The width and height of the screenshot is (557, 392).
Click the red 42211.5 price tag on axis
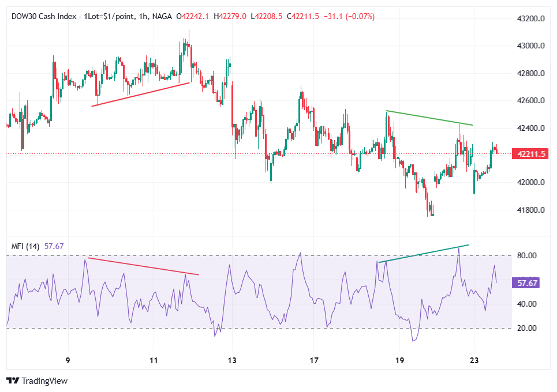pos(529,154)
